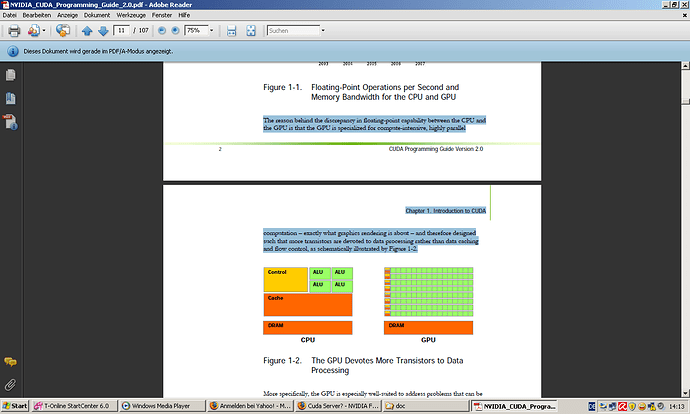The width and height of the screenshot is (690, 414).
Task: Switch to Anmelden bei Yahoo taskbar button
Action: [x=250, y=406]
